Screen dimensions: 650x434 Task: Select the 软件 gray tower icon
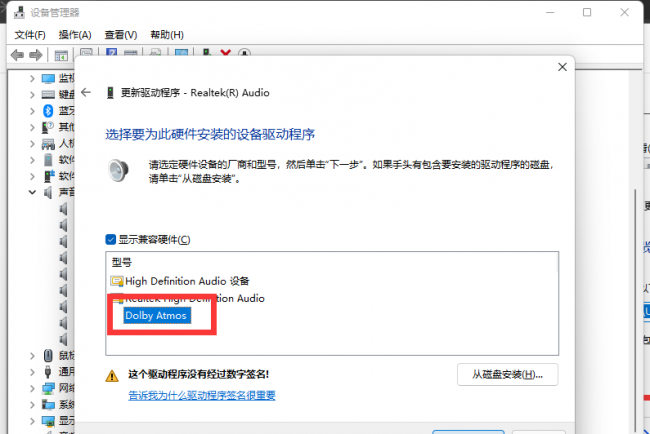coord(48,160)
